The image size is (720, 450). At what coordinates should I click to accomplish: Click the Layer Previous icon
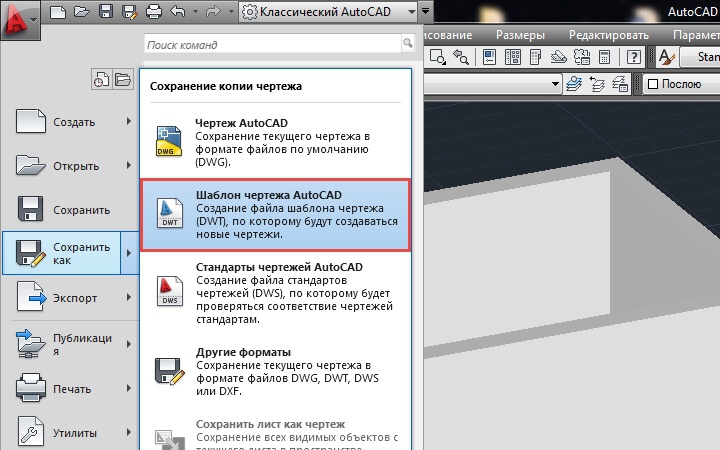597,84
